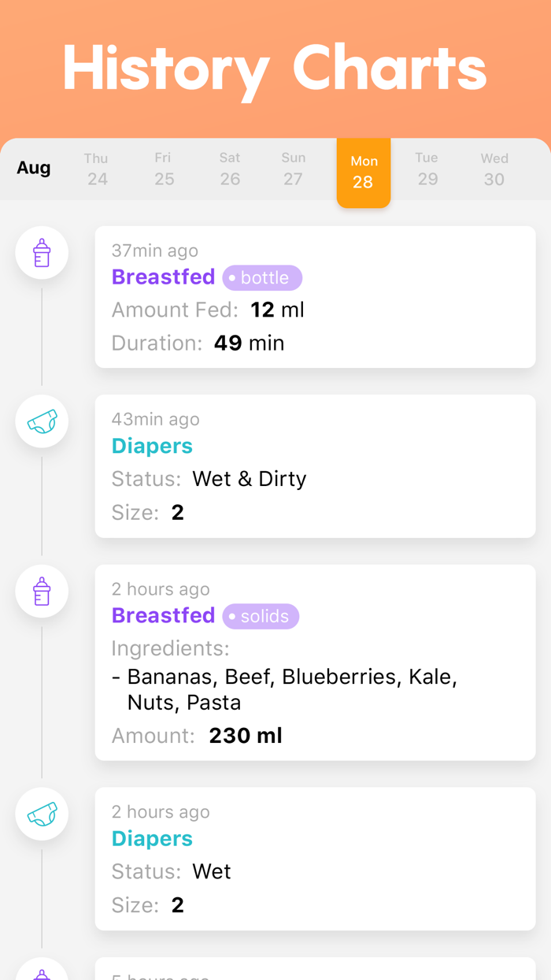Select the Thu 24 date
This screenshot has width=551, height=980.
point(97,171)
